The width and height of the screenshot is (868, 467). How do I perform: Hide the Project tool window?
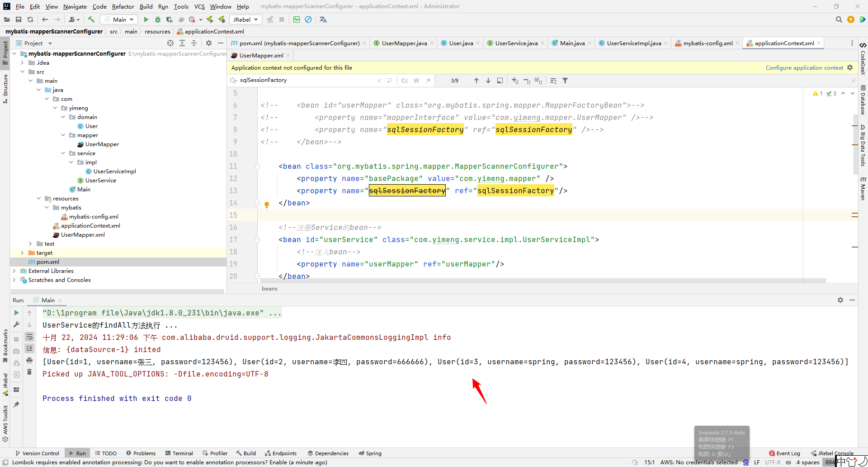point(220,43)
